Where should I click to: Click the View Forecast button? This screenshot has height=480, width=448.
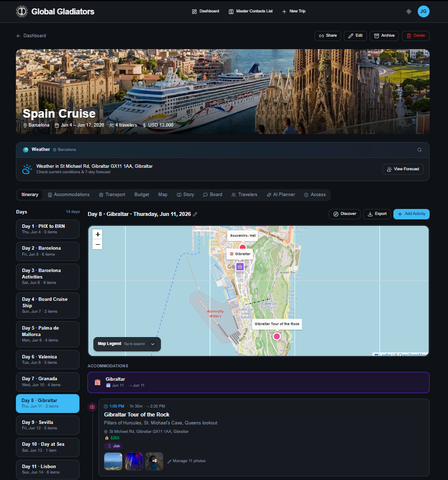(403, 169)
